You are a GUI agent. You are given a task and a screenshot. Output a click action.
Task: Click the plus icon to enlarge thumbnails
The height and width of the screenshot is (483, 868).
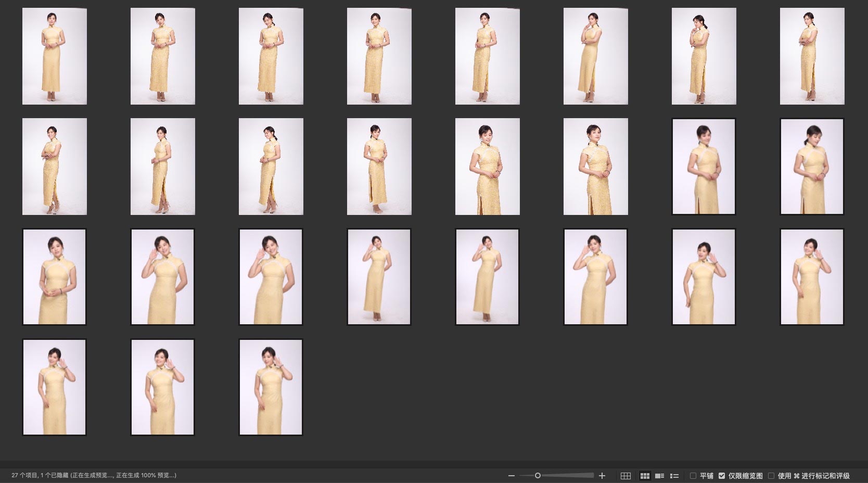[602, 476]
